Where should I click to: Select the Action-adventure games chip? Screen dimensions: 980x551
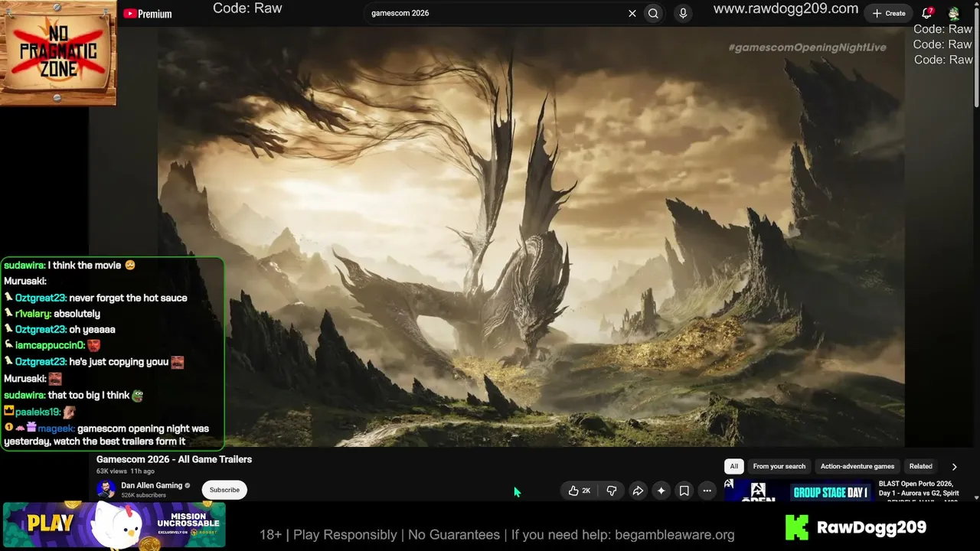857,466
